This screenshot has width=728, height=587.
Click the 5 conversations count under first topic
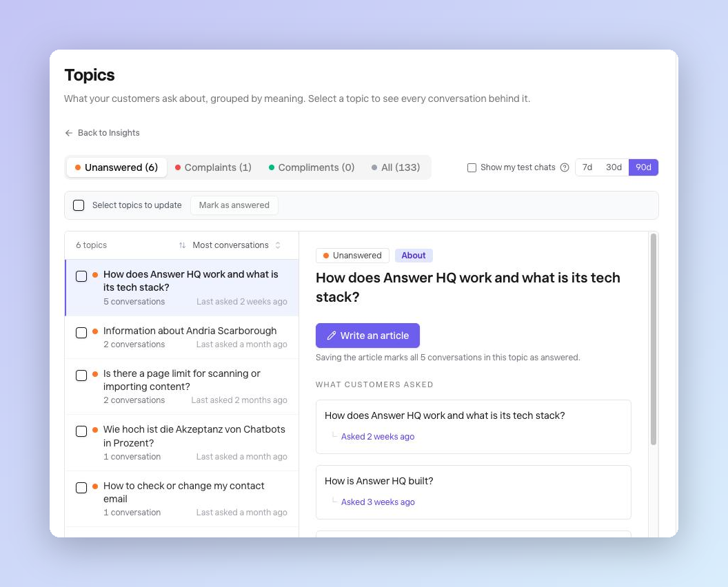pyautogui.click(x=134, y=302)
